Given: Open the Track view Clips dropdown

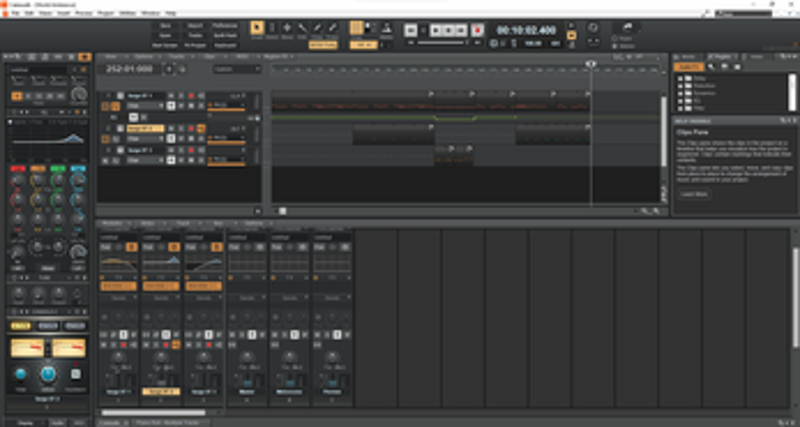Looking at the screenshot, I should tap(210, 56).
